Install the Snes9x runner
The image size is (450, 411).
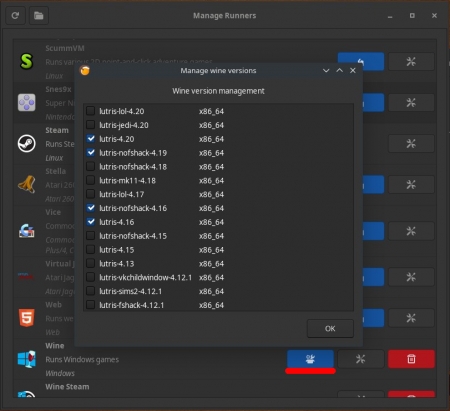tap(373, 103)
